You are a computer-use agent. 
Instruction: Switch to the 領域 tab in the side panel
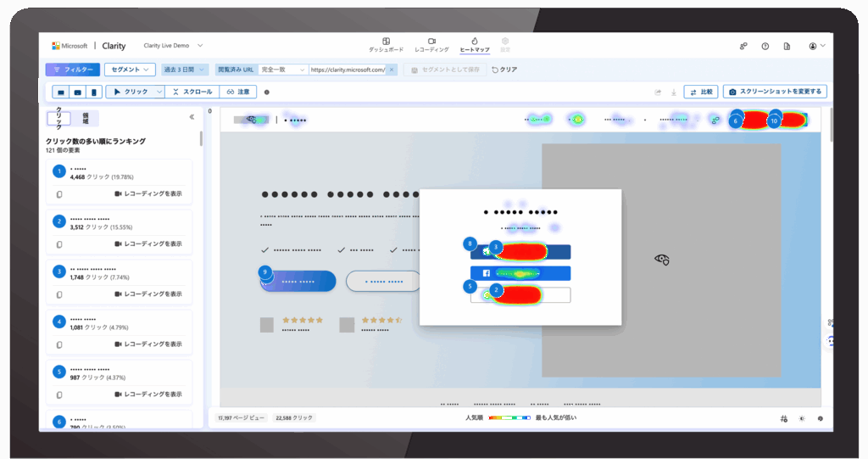coord(86,118)
